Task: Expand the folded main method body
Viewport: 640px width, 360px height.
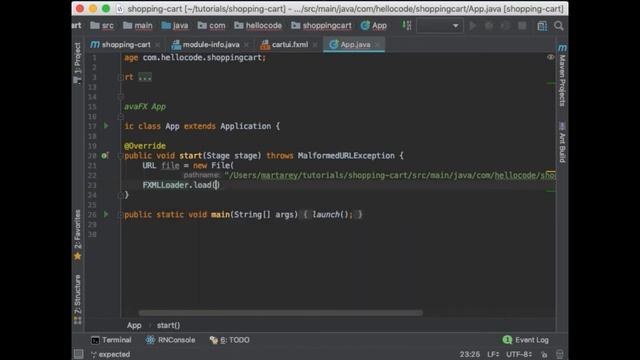Action: (120, 215)
